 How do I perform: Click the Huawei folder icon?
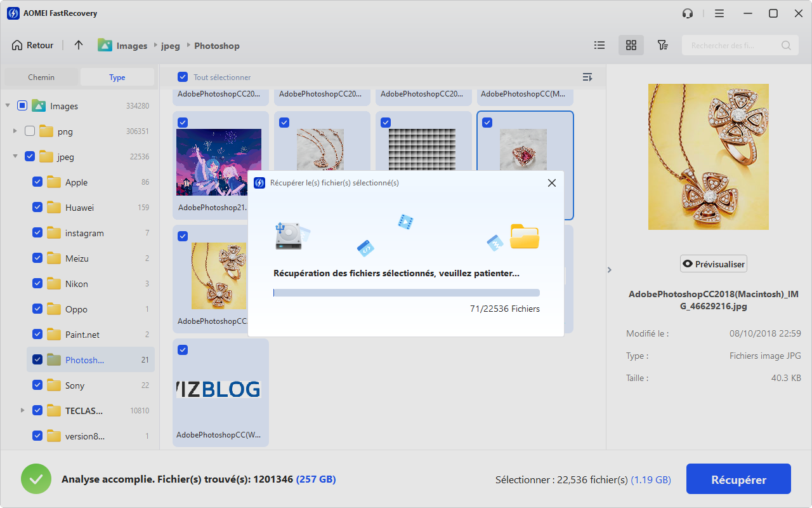pyautogui.click(x=54, y=208)
